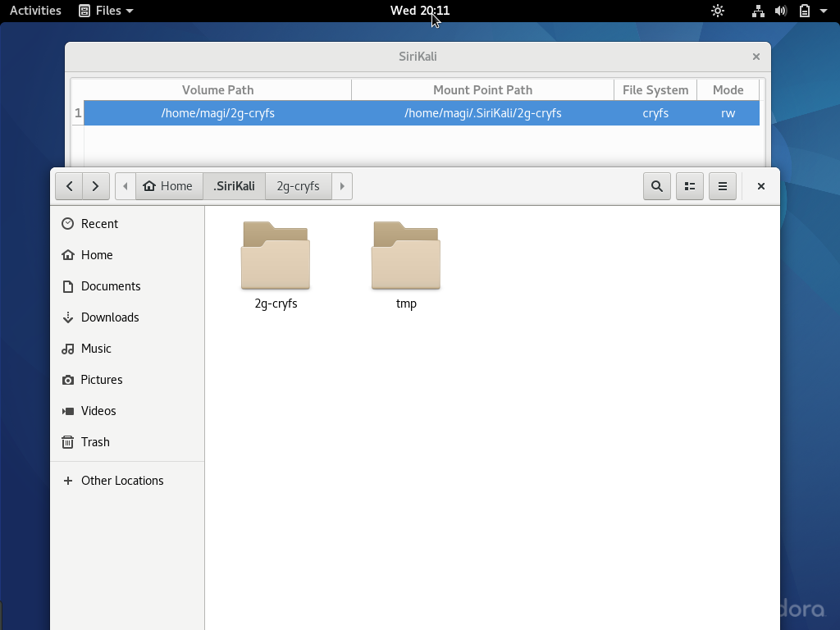Click the wired network icon in top bar
The image size is (840, 630).
click(758, 11)
